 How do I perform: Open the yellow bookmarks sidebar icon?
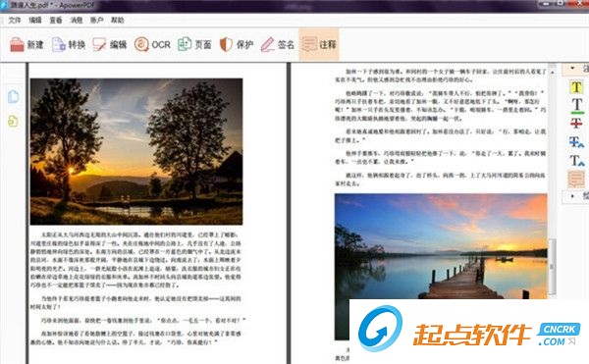(x=13, y=121)
